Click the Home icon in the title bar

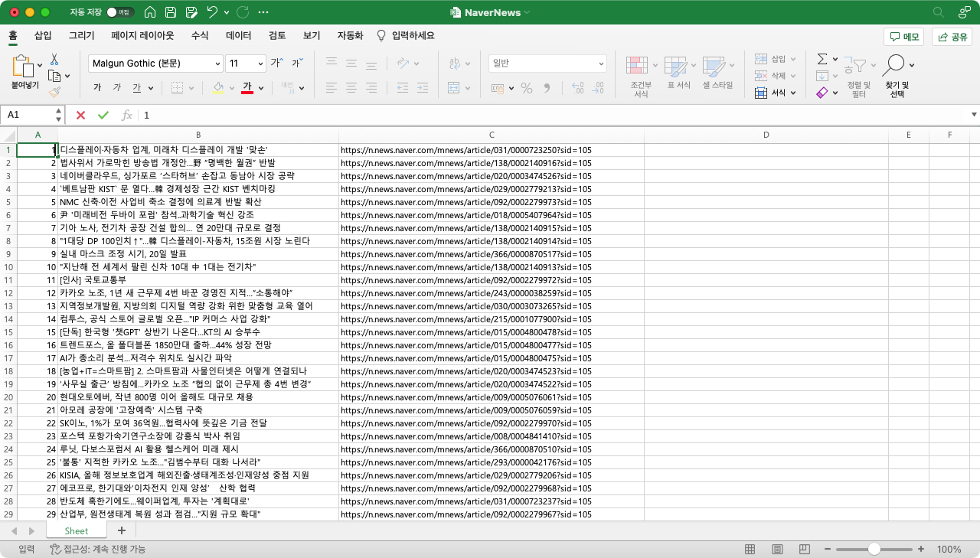[x=150, y=12]
